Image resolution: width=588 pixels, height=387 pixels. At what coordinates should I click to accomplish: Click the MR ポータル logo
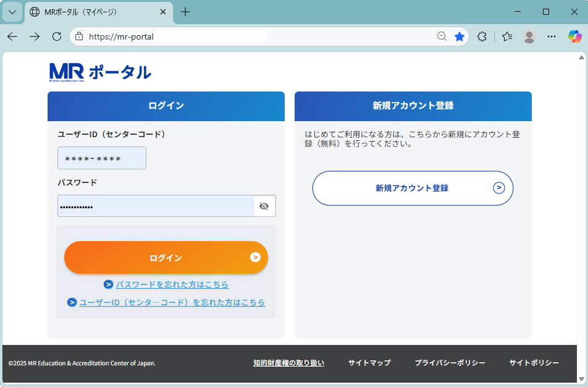click(100, 72)
